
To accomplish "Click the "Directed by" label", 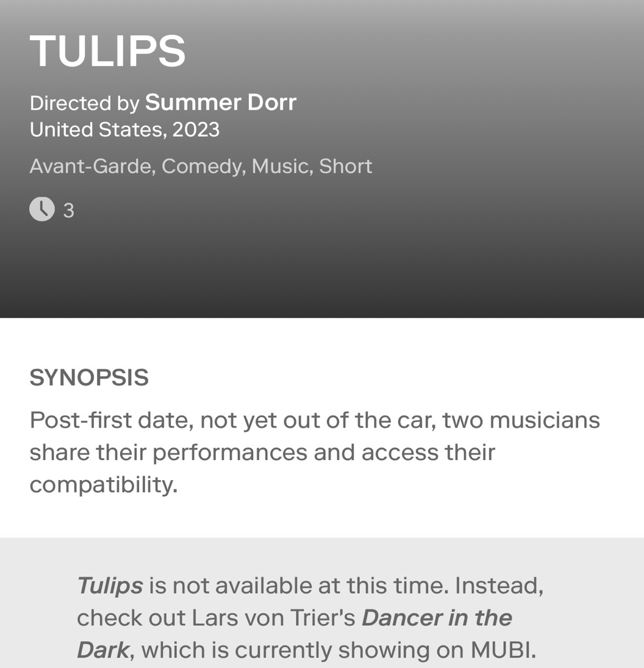I will pos(84,103).
